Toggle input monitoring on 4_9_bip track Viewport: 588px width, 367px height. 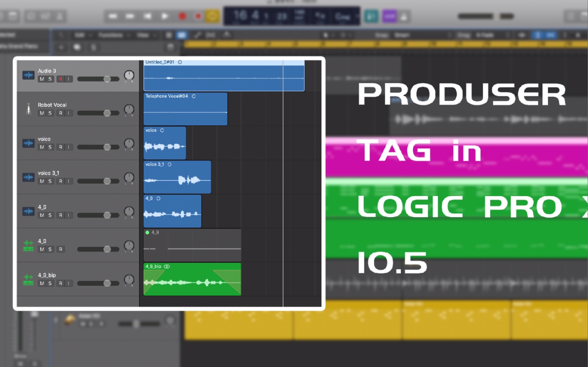(69, 283)
